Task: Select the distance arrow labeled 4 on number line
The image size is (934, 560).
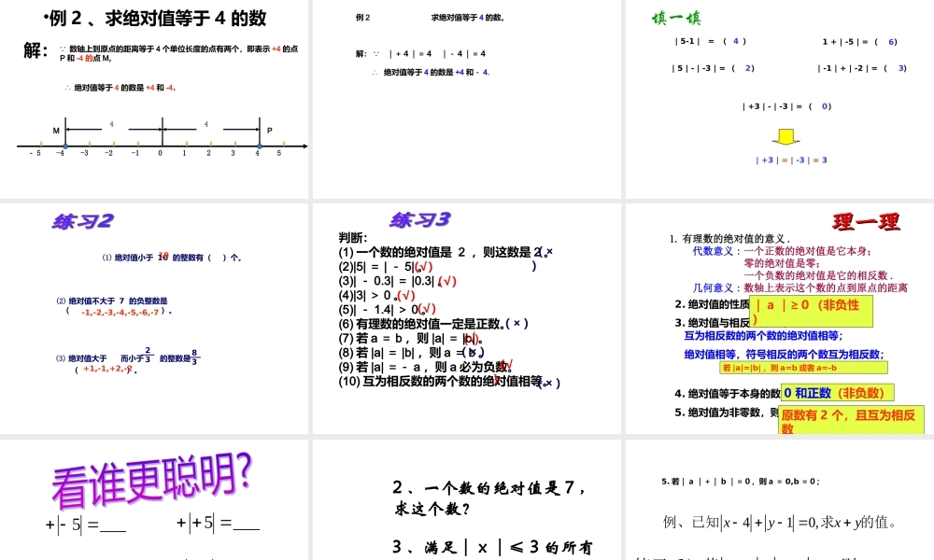Action: coord(114,123)
